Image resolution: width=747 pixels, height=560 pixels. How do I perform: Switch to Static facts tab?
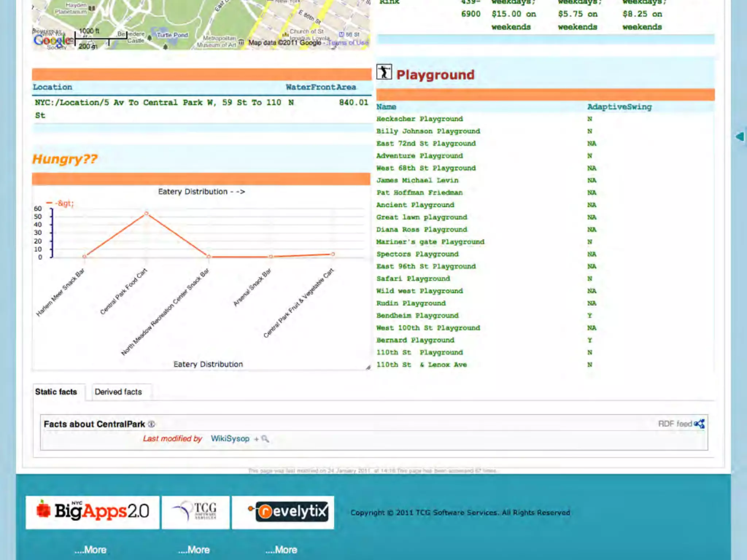(56, 392)
